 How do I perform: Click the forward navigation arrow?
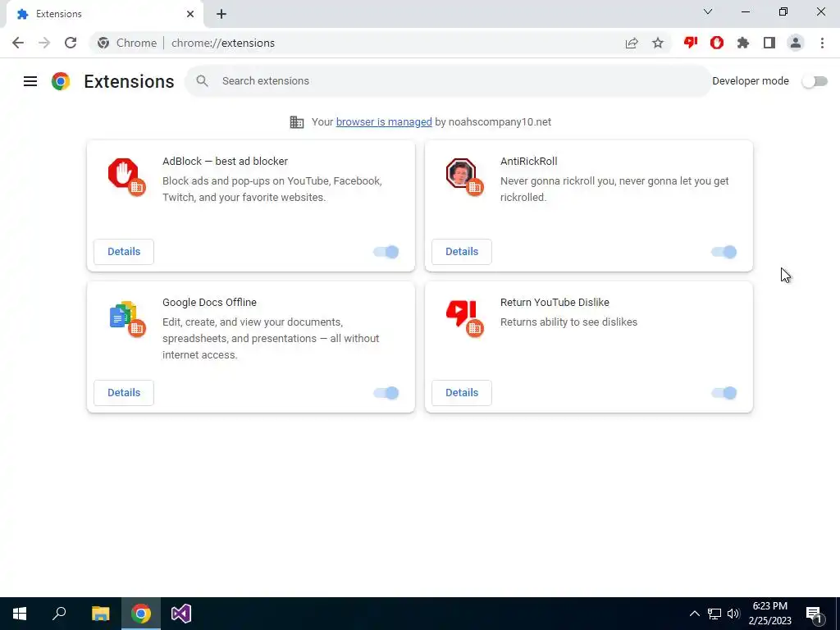(x=44, y=43)
